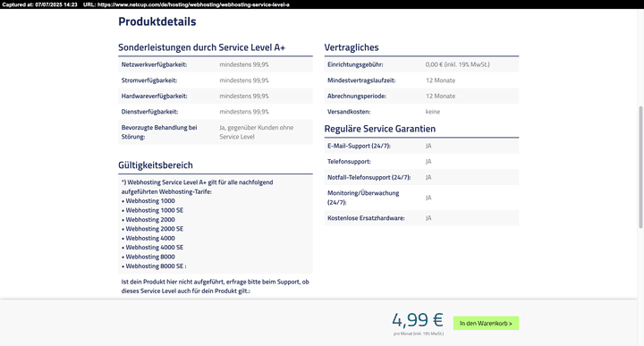Click the 'Einrichtungsgebühr:' label
The width and height of the screenshot is (644, 346).
(x=355, y=64)
